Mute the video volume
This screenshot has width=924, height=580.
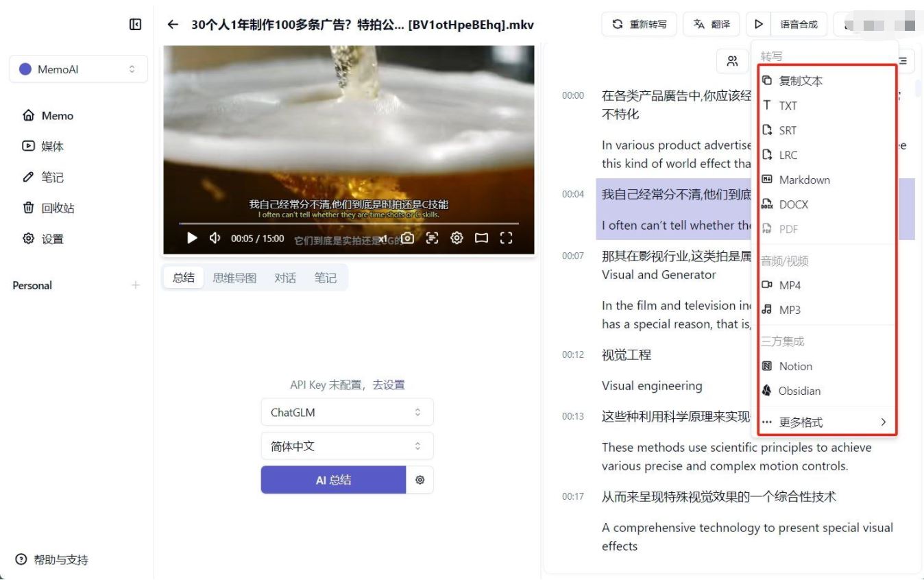(215, 238)
